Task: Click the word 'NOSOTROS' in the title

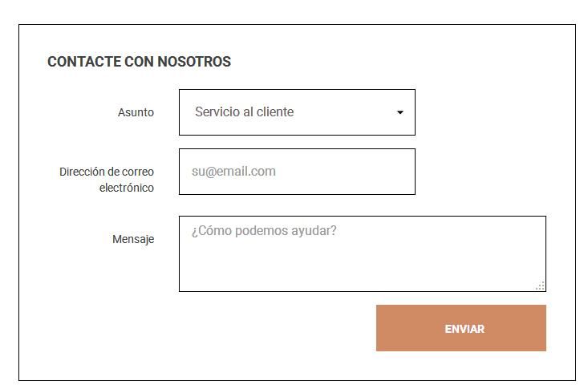Action: pyautogui.click(x=194, y=62)
